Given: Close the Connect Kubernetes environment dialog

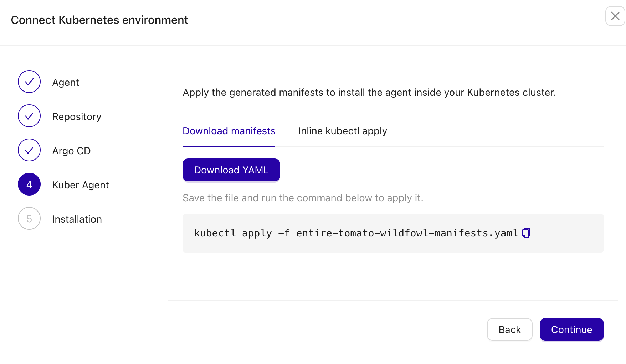Looking at the screenshot, I should coord(615,16).
